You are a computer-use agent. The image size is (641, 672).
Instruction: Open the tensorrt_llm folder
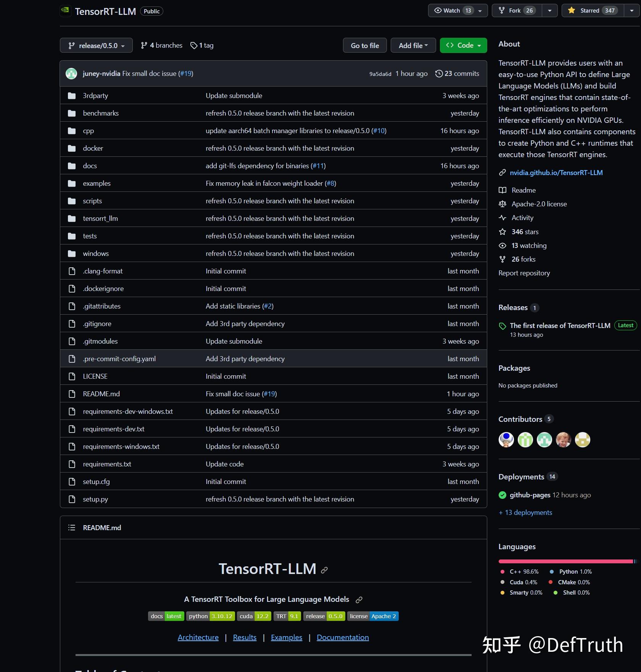pos(100,219)
